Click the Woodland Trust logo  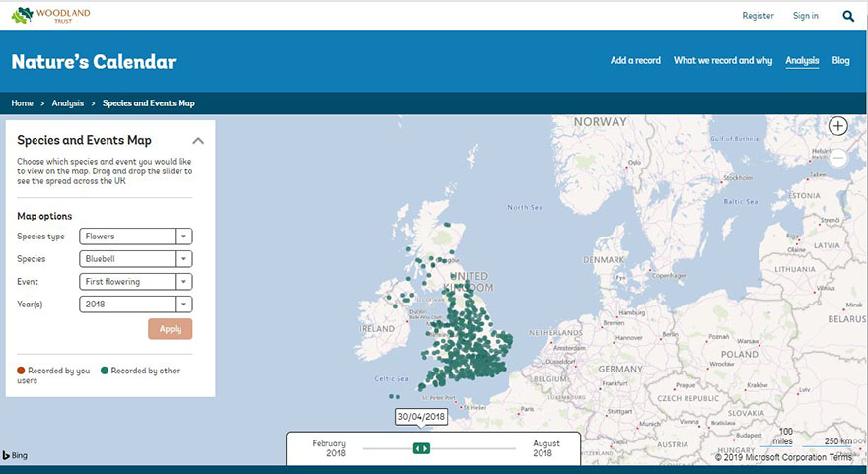tap(50, 15)
